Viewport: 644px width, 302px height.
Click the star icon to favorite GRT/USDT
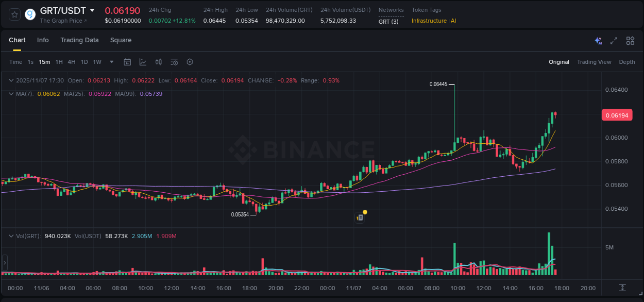tap(14, 14)
